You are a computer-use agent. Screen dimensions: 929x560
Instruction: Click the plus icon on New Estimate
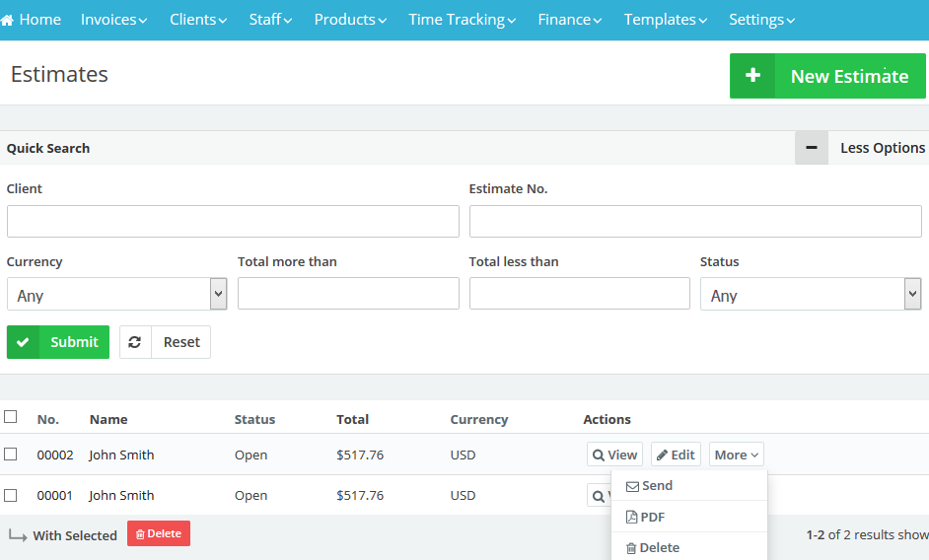point(752,76)
